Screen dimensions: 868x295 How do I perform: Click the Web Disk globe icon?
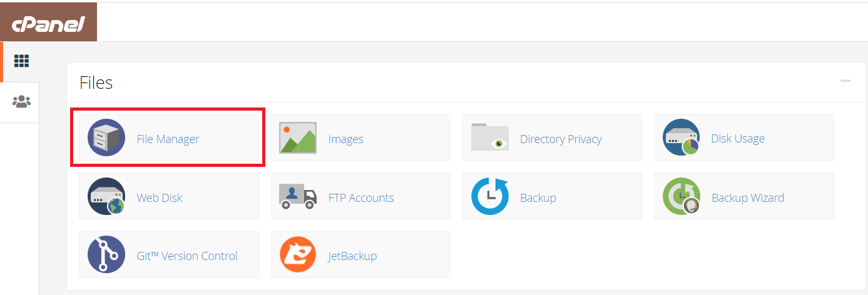click(x=106, y=197)
